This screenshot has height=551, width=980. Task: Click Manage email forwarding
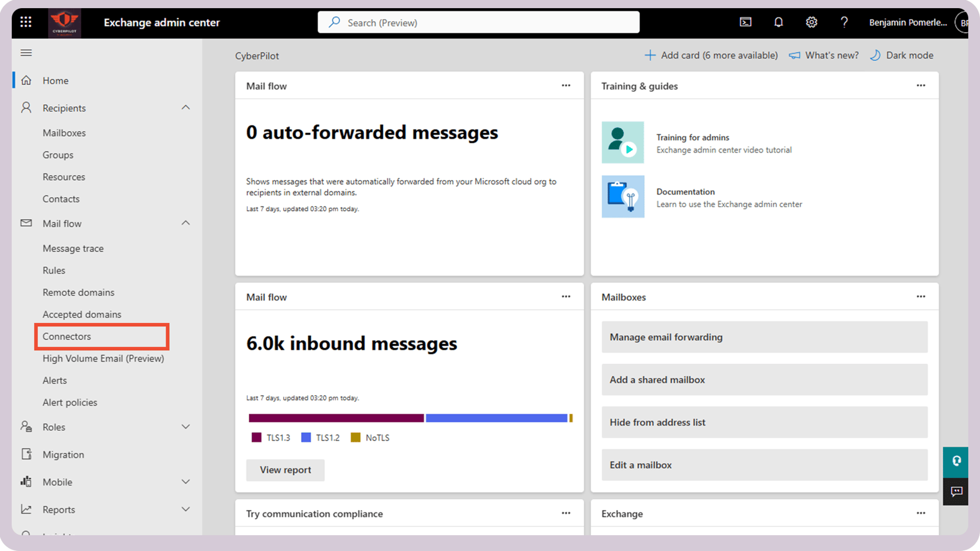(x=764, y=337)
